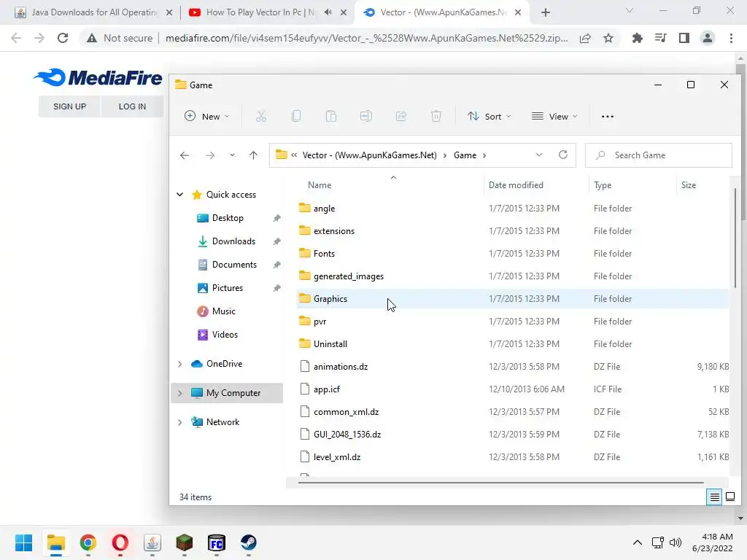Viewport: 747px width, 560px height.
Task: Show hidden system tray icons
Action: [x=637, y=542]
